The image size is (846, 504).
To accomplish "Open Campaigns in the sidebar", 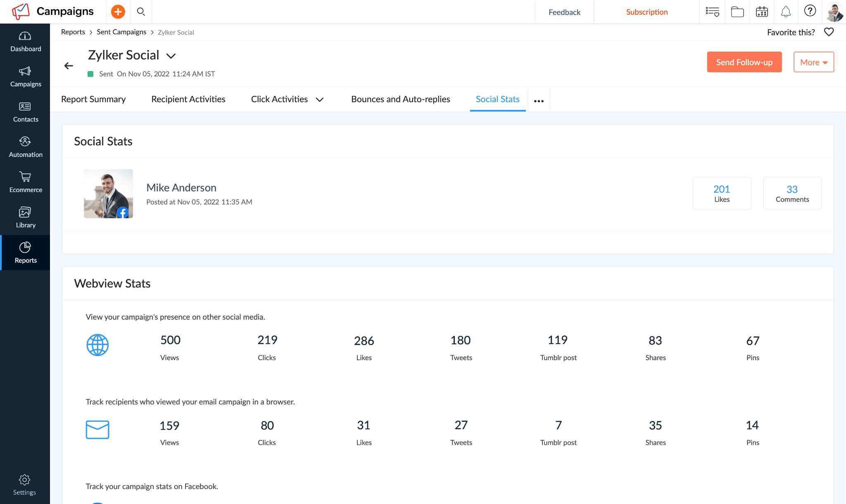I will click(x=26, y=77).
